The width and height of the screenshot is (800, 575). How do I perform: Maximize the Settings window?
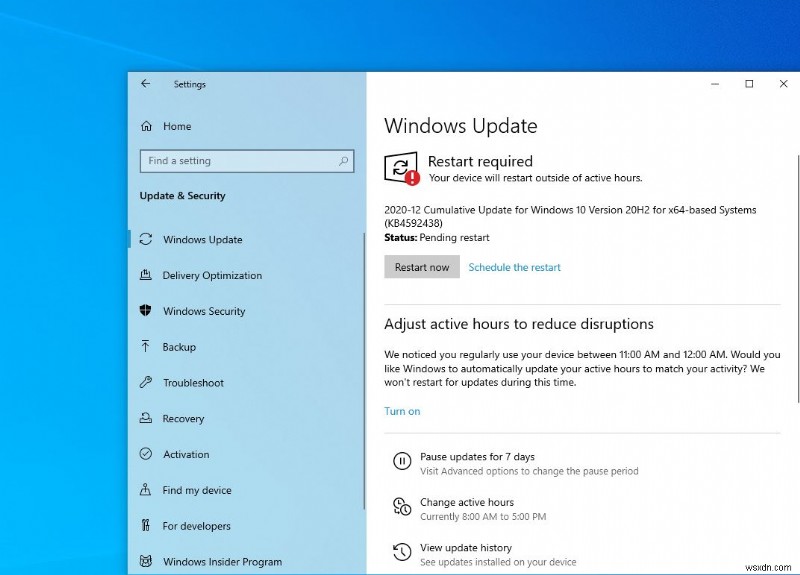(749, 84)
